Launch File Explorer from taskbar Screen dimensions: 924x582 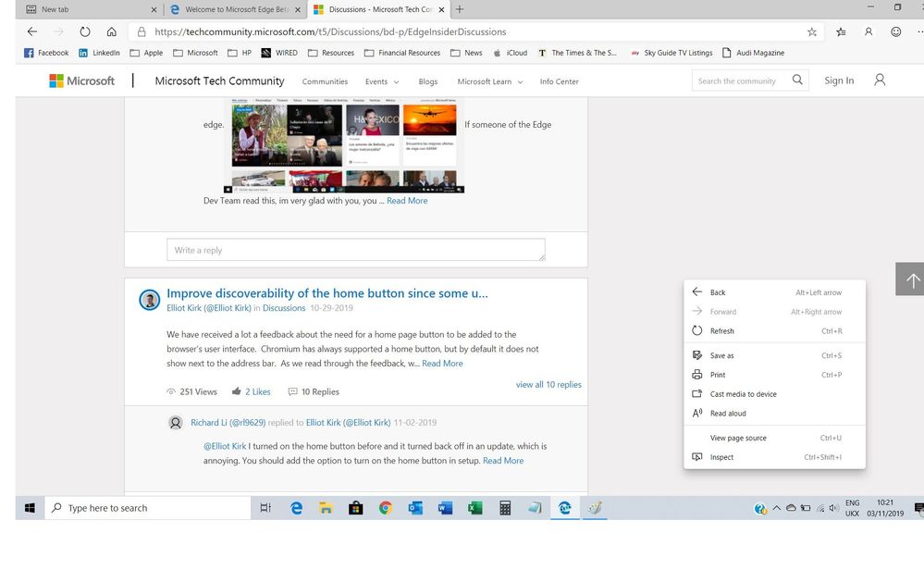coord(326,508)
